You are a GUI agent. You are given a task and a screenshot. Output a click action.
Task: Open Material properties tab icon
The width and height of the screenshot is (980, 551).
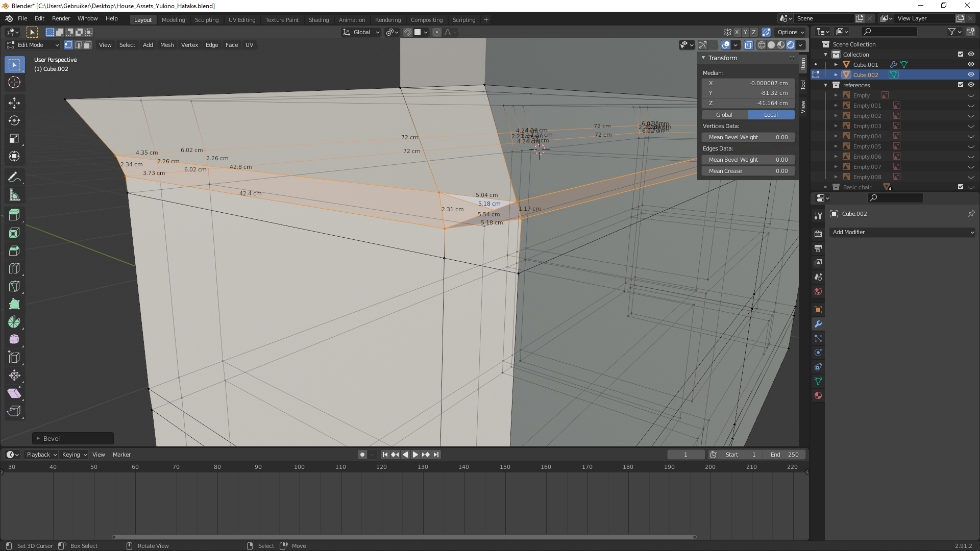tap(818, 395)
